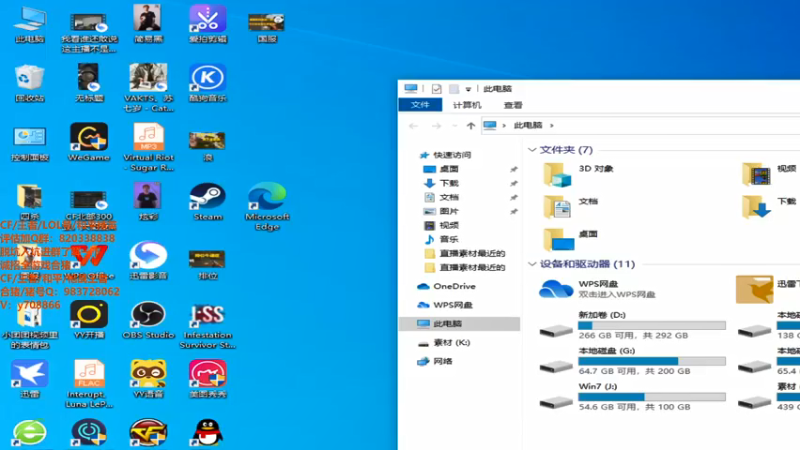The height and width of the screenshot is (450, 800).
Task: Open Infestation Survivor Stories shortcut
Action: 208,326
